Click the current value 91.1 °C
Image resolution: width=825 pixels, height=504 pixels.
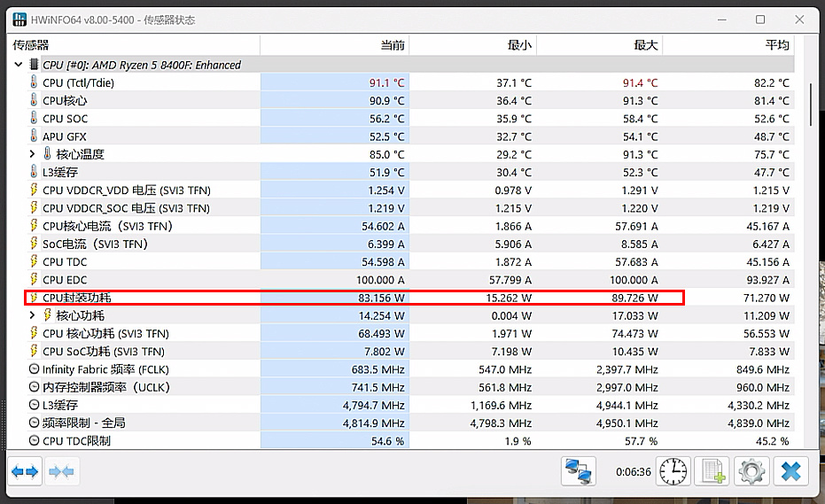pyautogui.click(x=386, y=83)
